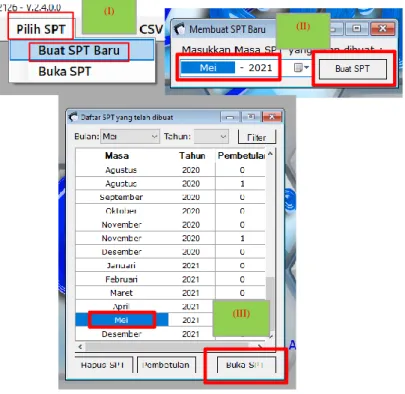
Task: Click the Pembetulan column header
Action: point(241,156)
